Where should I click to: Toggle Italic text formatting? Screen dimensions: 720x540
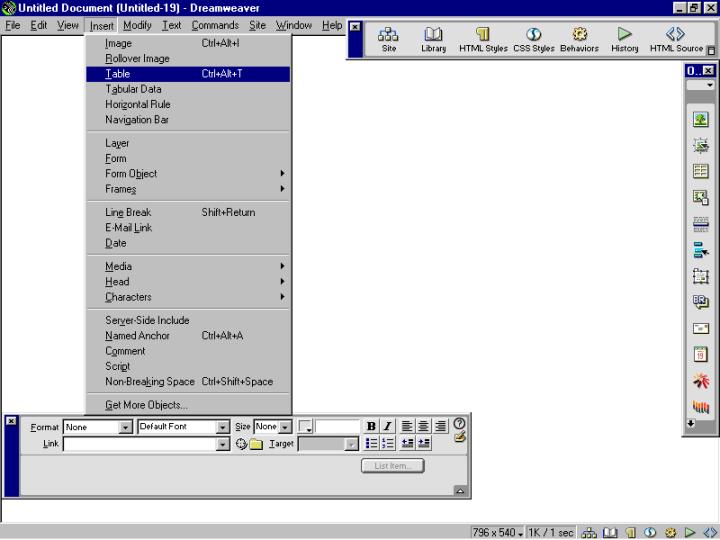[x=388, y=427]
